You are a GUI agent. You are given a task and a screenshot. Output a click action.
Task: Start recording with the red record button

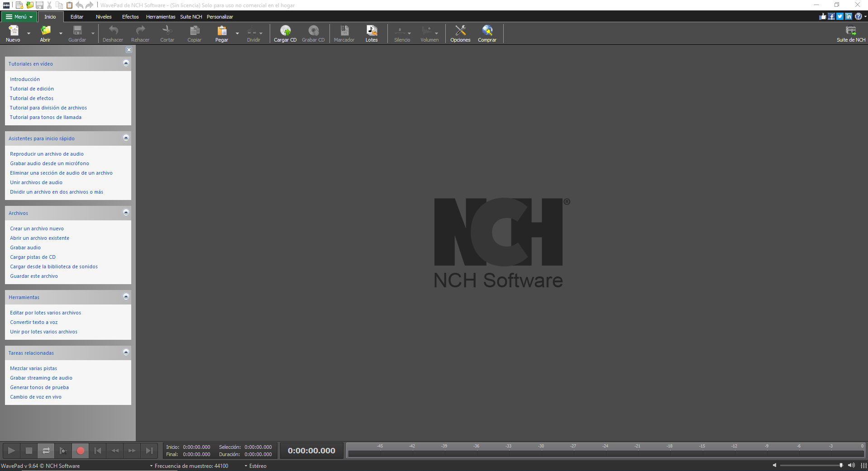pos(81,451)
